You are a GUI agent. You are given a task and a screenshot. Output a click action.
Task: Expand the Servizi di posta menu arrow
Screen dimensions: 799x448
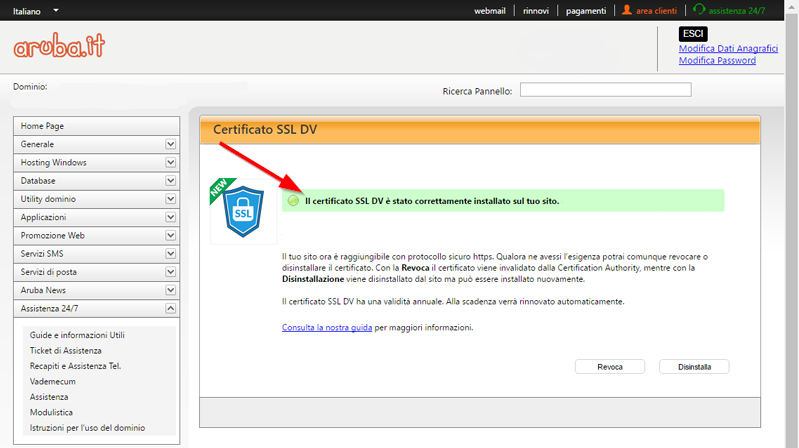pos(170,272)
